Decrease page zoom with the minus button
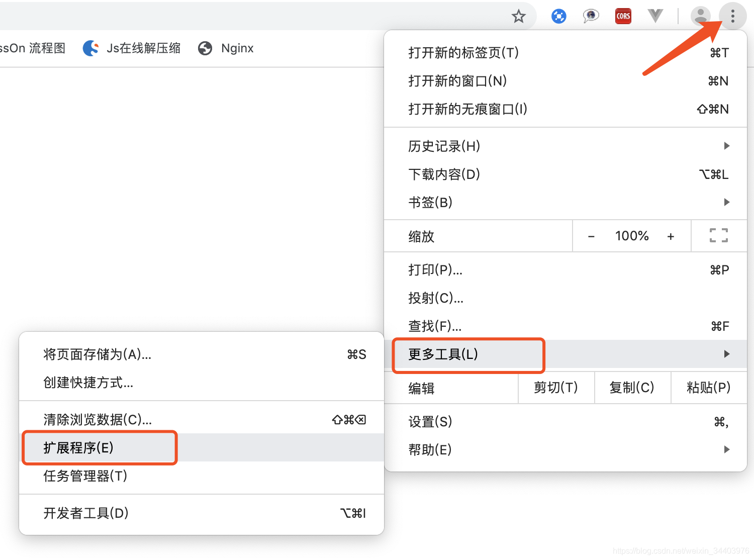The height and width of the screenshot is (560, 754). tap(591, 236)
